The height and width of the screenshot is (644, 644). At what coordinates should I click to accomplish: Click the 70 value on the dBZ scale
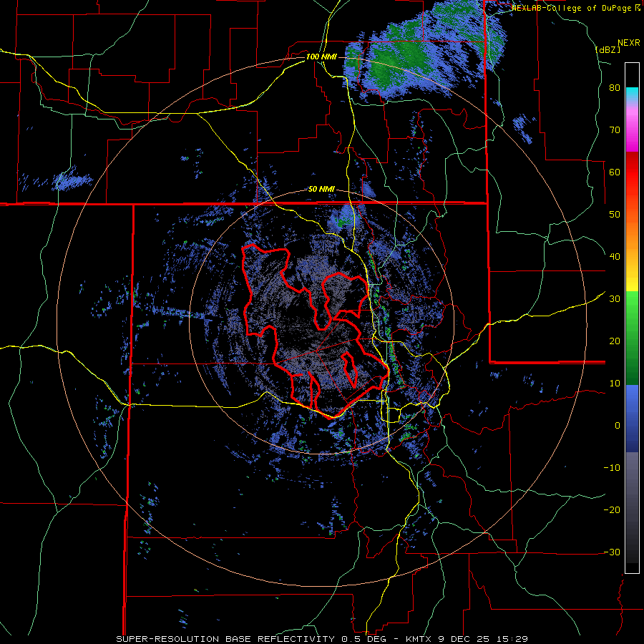point(615,130)
